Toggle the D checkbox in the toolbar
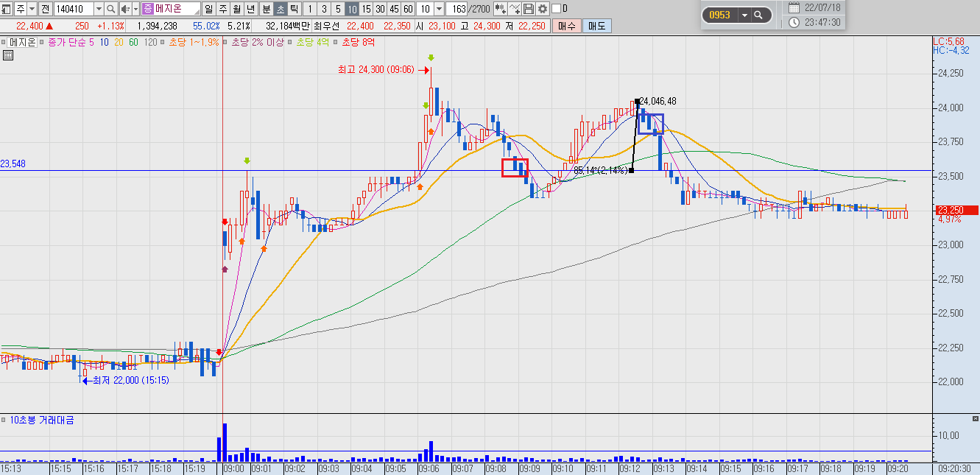This screenshot has width=980, height=475. [x=556, y=9]
